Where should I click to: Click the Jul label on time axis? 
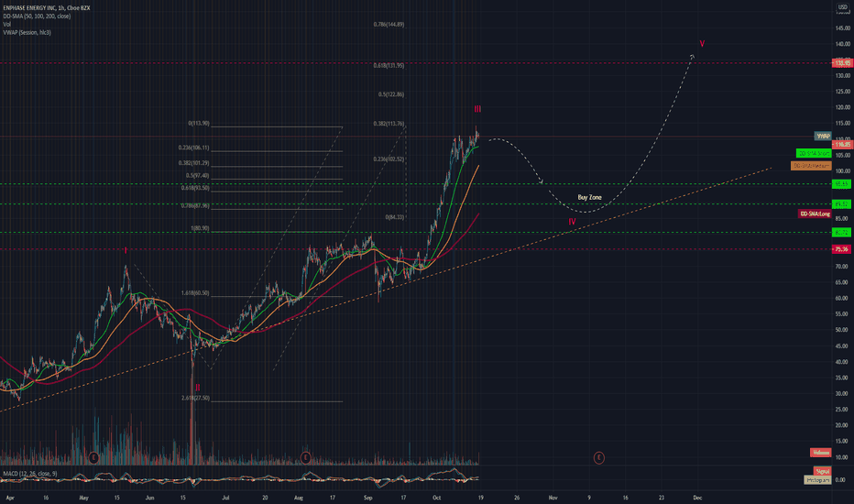[x=225, y=498]
